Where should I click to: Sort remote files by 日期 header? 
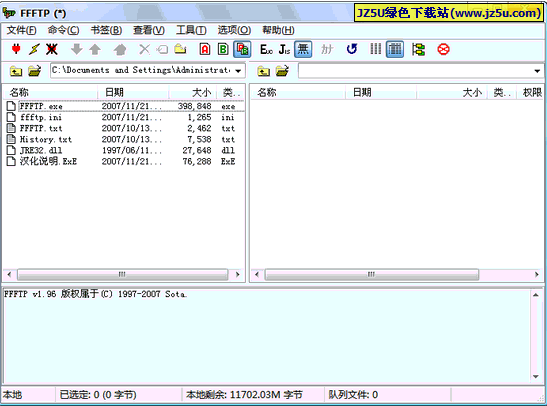(381, 92)
